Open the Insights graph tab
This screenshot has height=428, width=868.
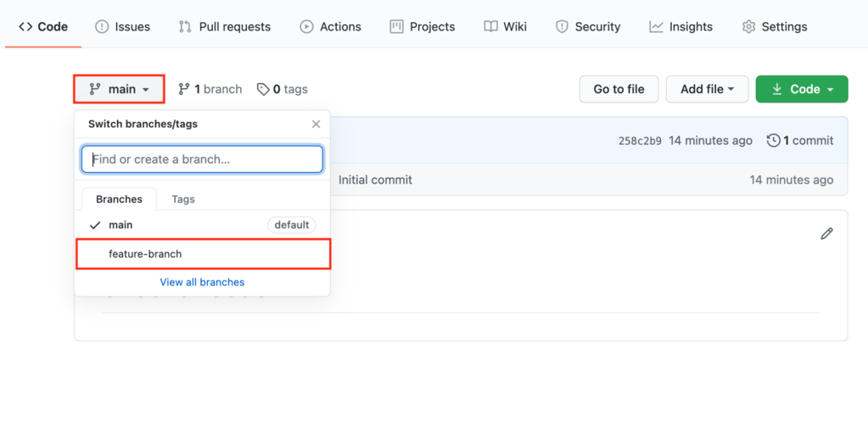coord(680,26)
